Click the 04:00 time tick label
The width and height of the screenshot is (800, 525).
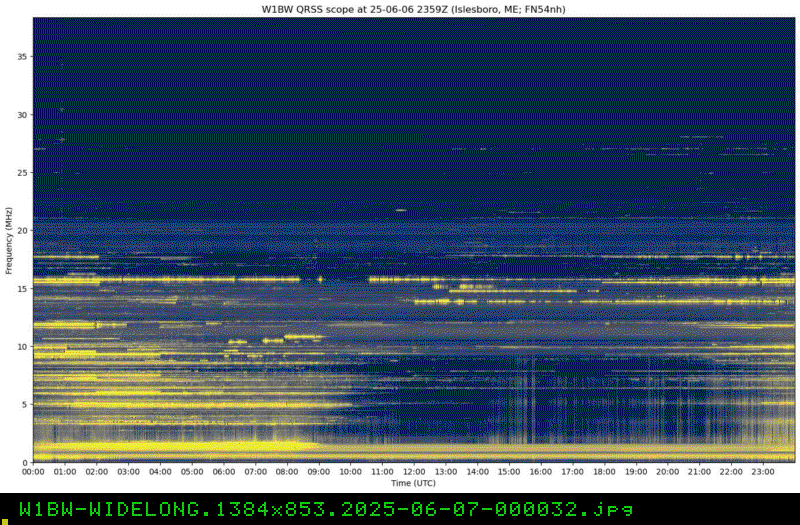tap(160, 472)
